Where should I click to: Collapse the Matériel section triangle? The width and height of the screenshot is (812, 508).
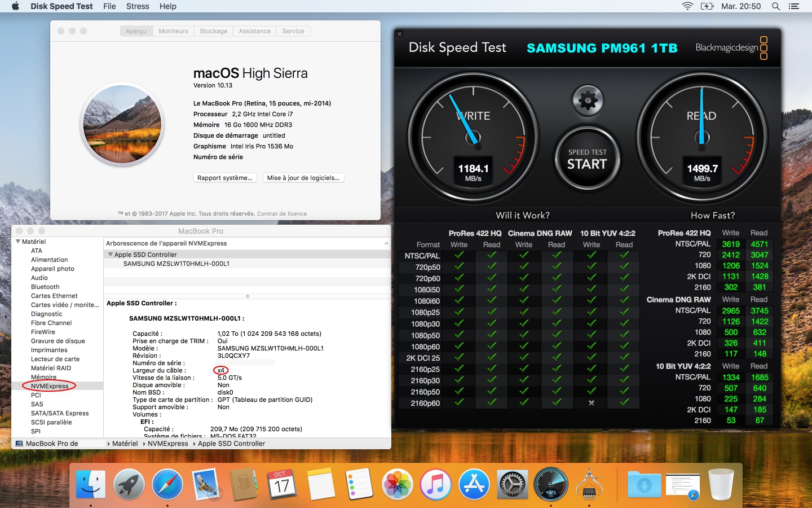click(x=18, y=242)
